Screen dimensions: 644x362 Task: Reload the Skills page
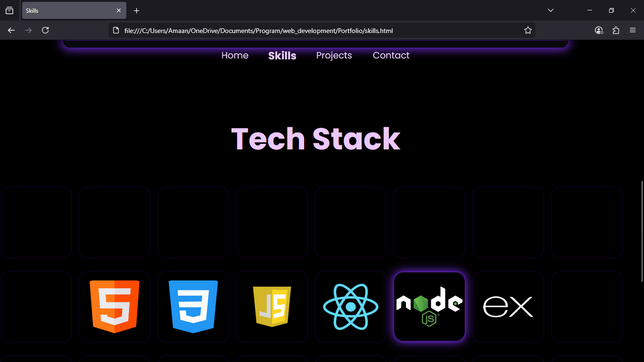coord(45,30)
